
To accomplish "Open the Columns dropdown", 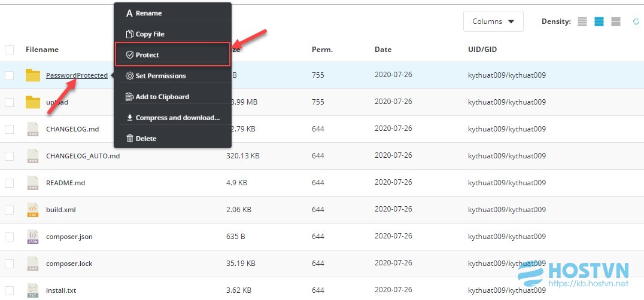I will (x=493, y=22).
